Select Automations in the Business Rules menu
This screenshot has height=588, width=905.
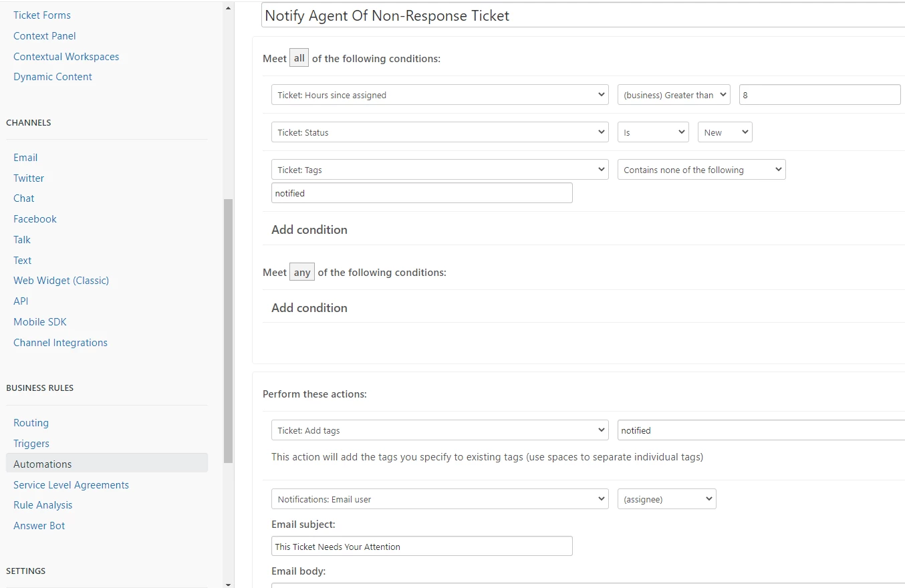coord(43,464)
